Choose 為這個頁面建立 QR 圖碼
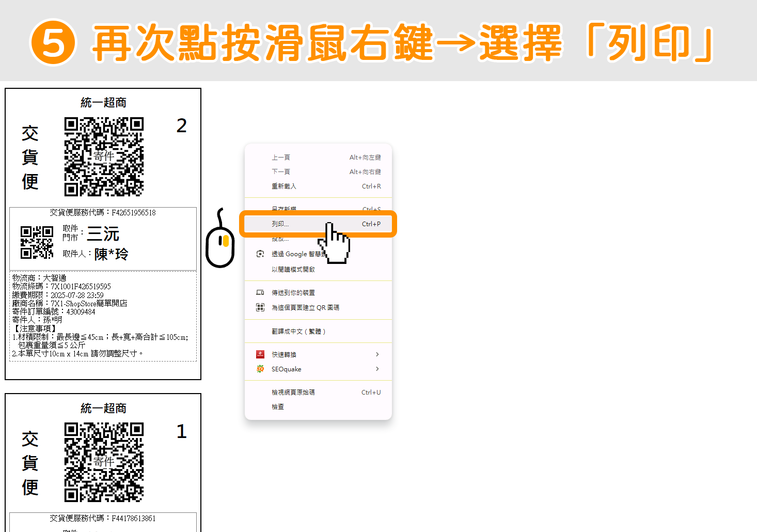 [318, 308]
